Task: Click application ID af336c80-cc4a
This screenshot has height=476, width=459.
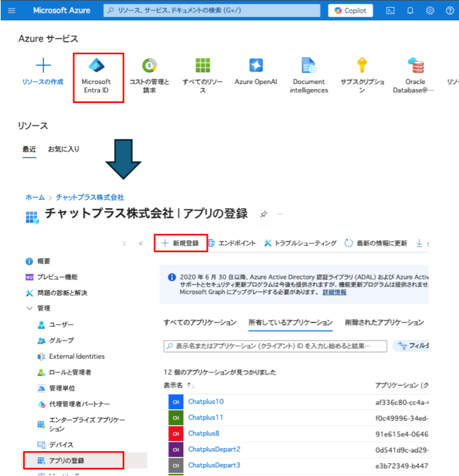Action: coord(402,403)
